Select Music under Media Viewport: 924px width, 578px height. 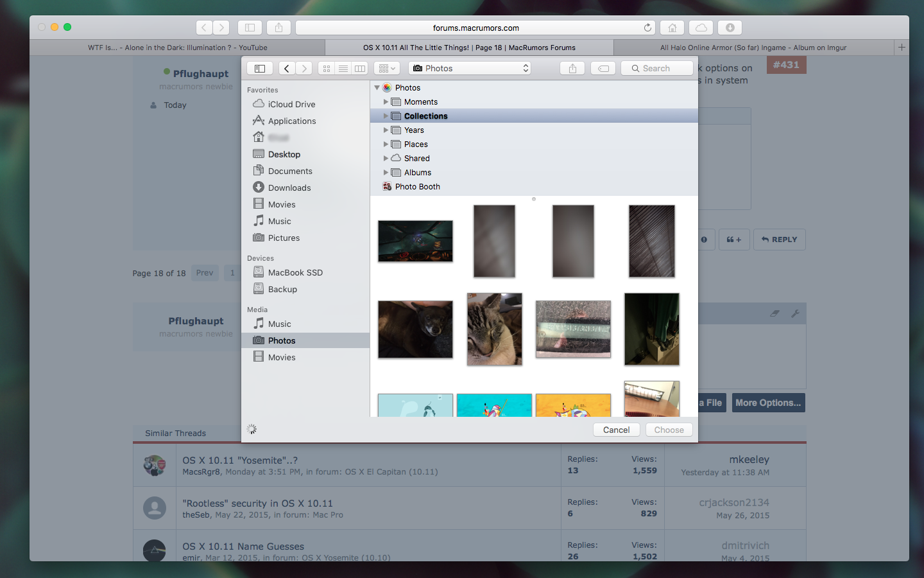tap(305, 324)
